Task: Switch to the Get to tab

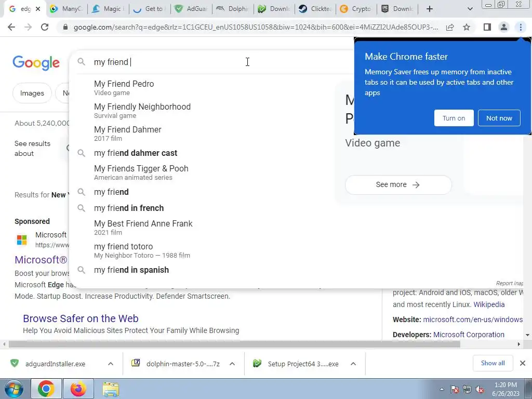Action: [149, 9]
